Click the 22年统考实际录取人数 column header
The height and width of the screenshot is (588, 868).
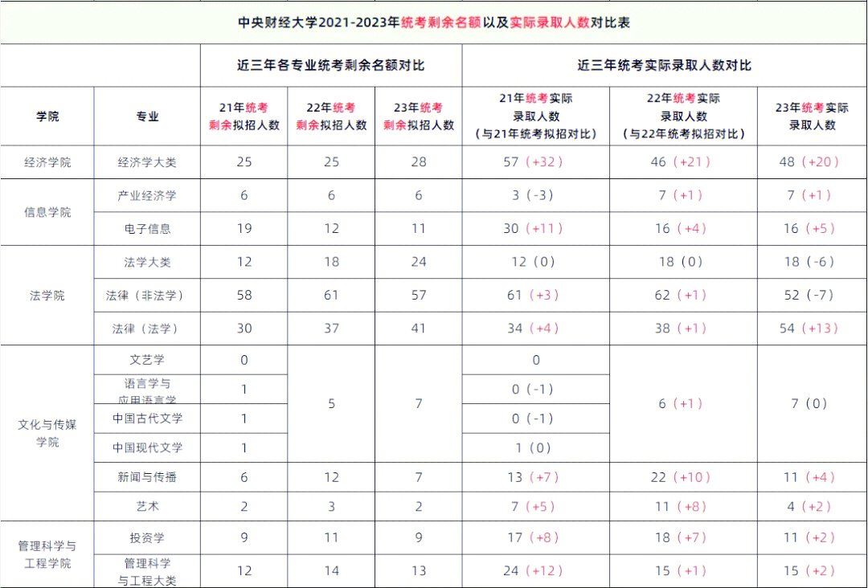[684, 116]
